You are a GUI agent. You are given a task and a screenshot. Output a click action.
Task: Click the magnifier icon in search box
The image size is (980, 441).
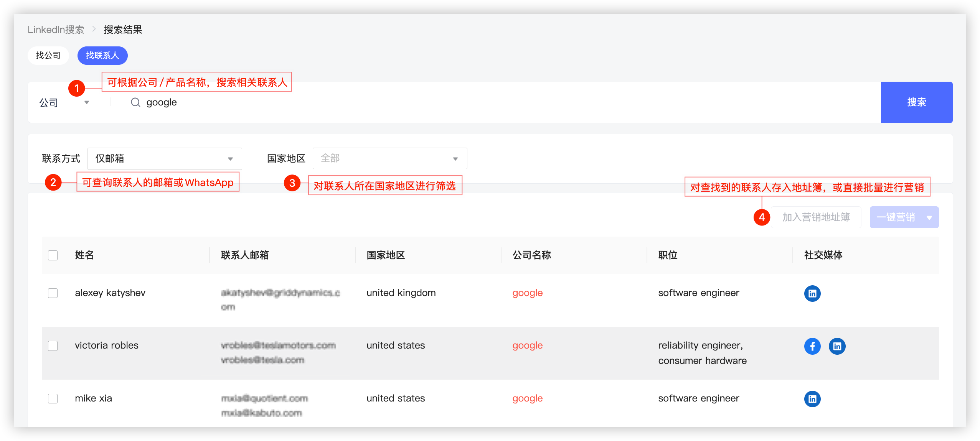pyautogui.click(x=135, y=102)
